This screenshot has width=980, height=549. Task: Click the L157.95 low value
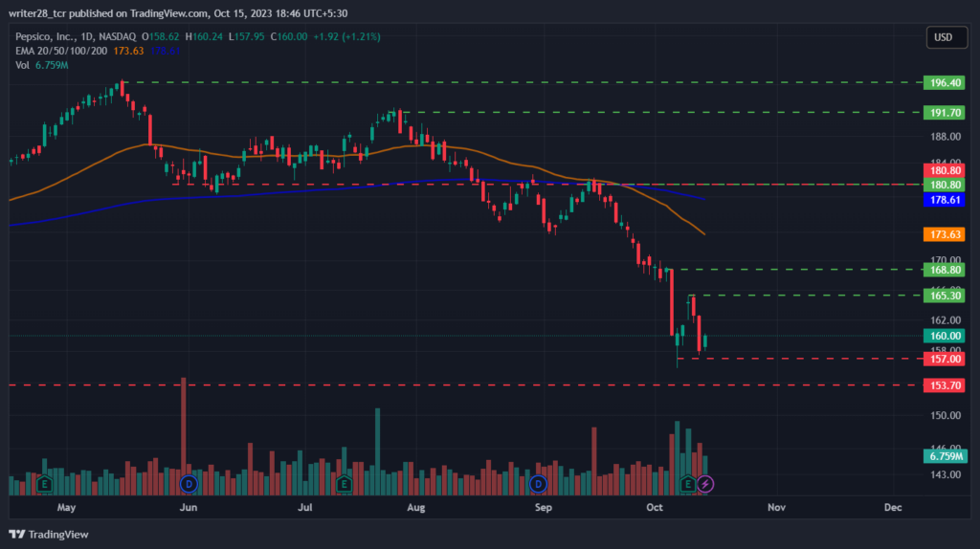pyautogui.click(x=246, y=37)
